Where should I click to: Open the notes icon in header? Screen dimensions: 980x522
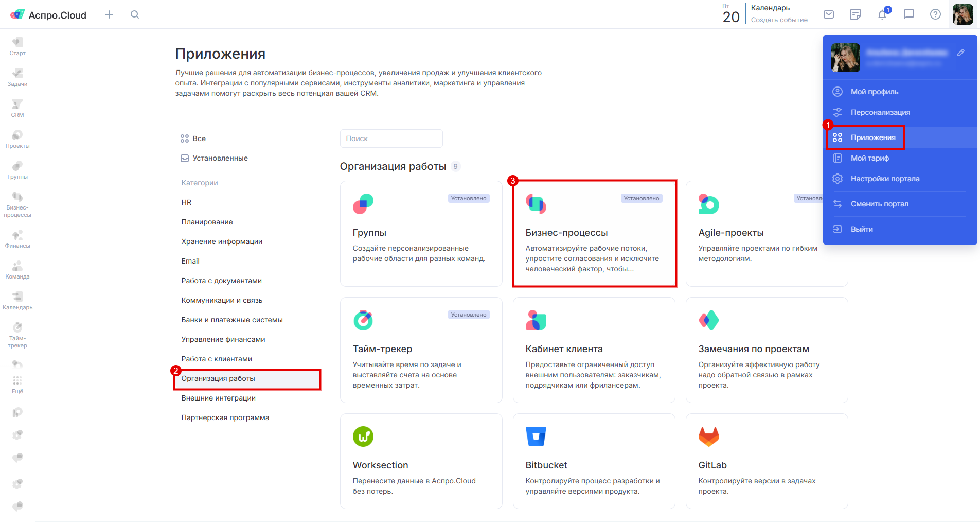coord(856,14)
